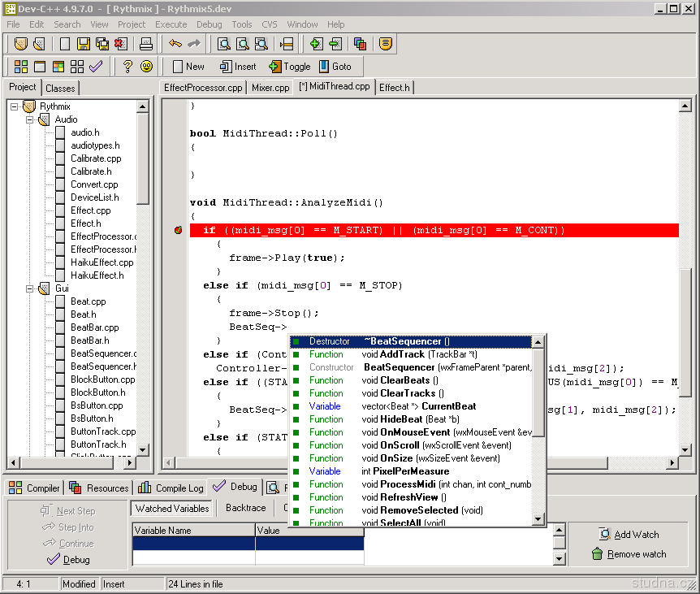Click the Save floppy disk icon
Screen dimensions: 700x594
pos(84,44)
